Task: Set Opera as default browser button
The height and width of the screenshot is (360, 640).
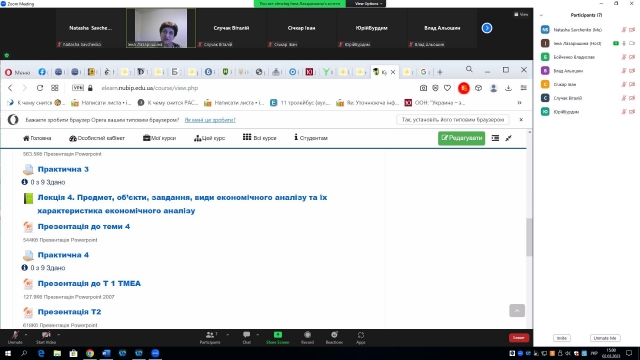Action: [x=453, y=120]
